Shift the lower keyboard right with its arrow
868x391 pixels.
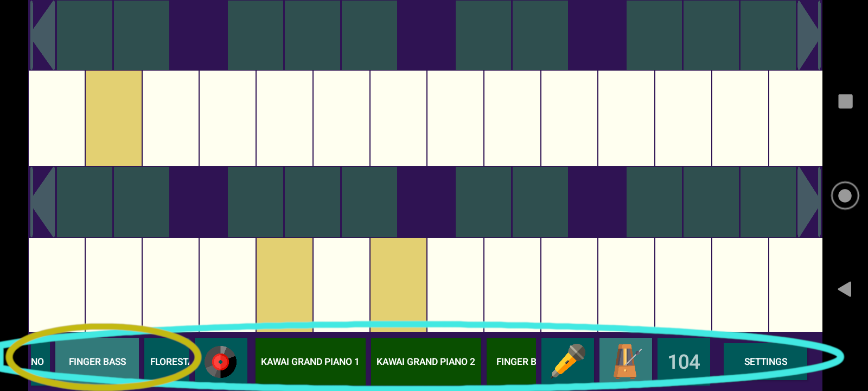click(809, 202)
